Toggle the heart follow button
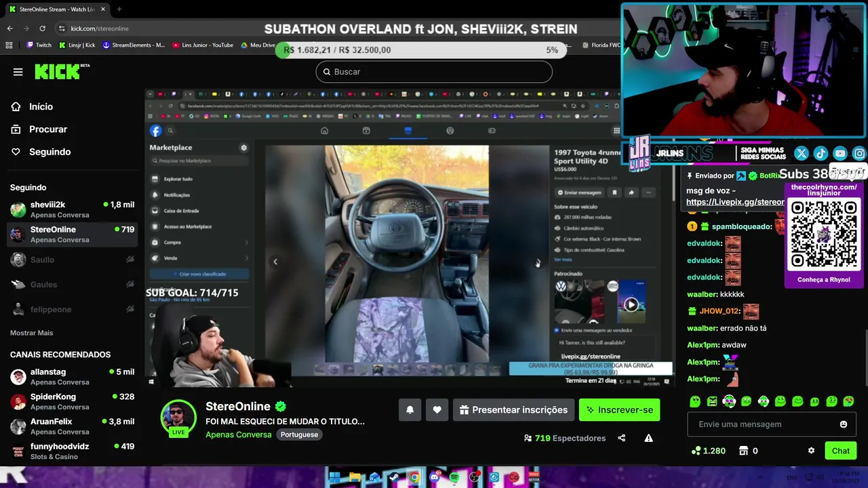 (437, 409)
